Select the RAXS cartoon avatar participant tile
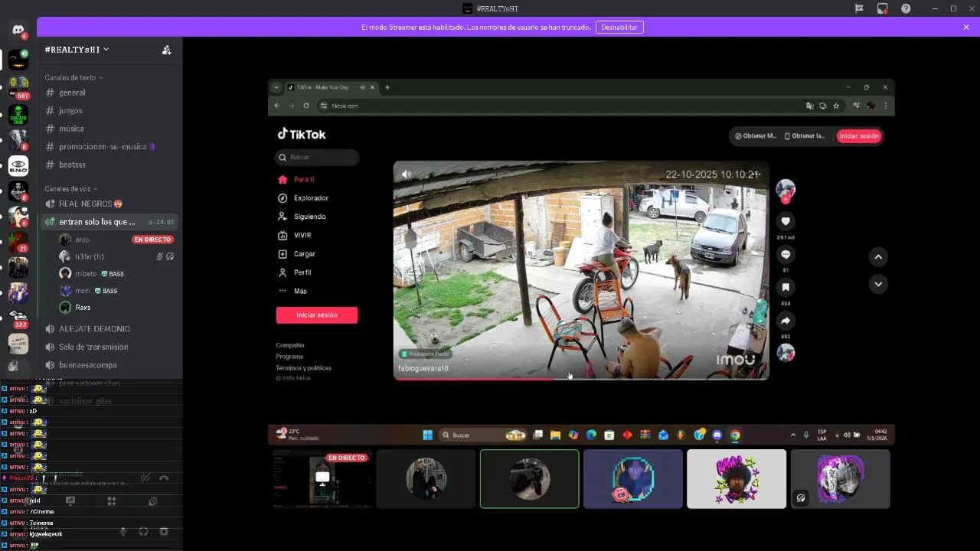 [737, 479]
